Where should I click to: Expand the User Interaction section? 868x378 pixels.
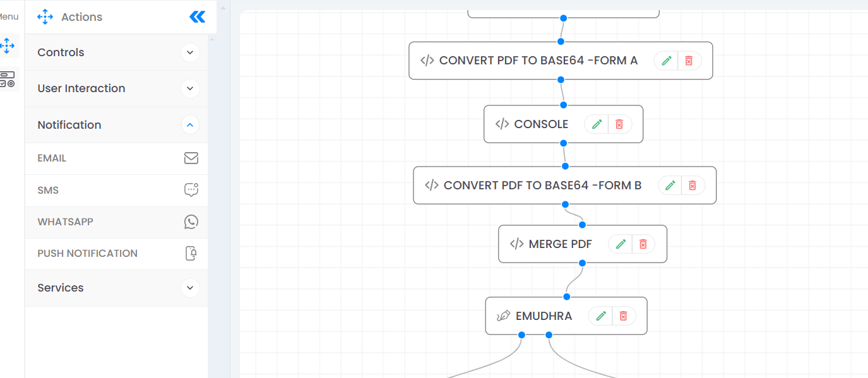pos(190,88)
